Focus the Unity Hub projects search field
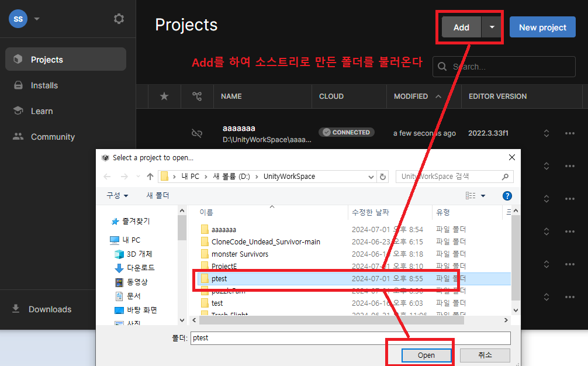This screenshot has height=366, width=588. 504,67
